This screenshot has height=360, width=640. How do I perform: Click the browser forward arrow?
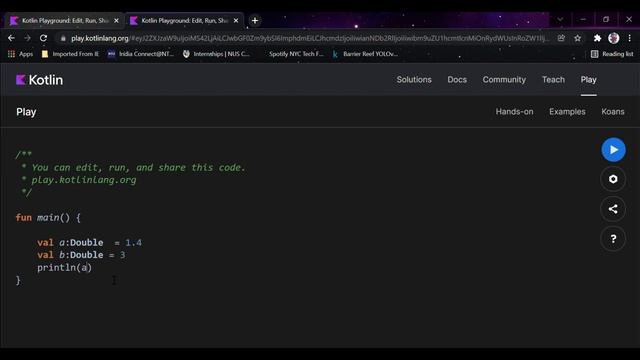point(27,38)
